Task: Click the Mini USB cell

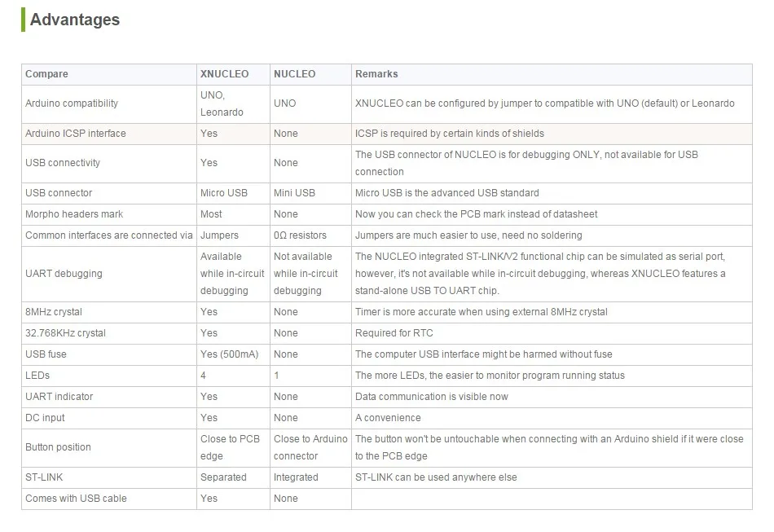Action: (x=294, y=193)
